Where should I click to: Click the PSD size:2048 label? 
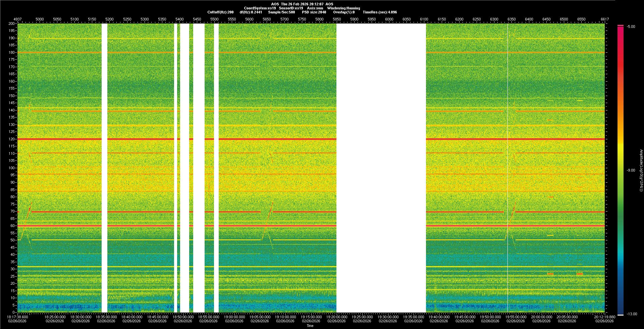point(314,12)
